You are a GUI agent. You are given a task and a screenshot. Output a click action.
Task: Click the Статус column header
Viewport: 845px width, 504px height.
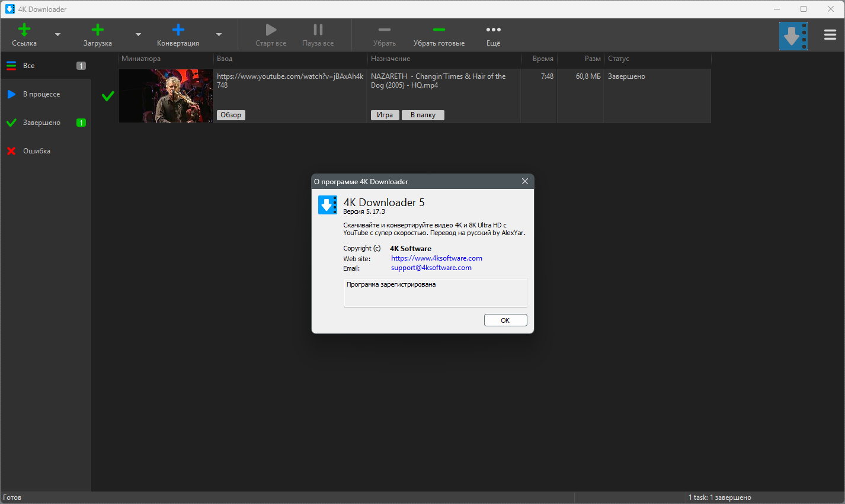658,59
